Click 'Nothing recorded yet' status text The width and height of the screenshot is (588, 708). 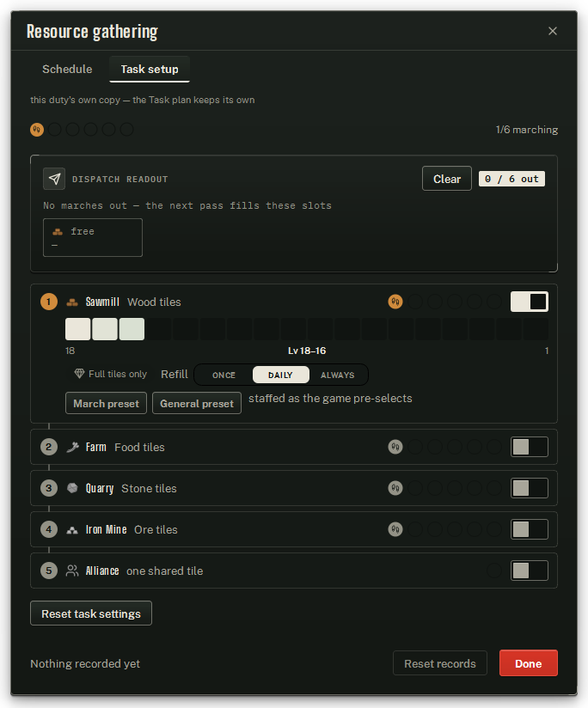[x=85, y=663]
